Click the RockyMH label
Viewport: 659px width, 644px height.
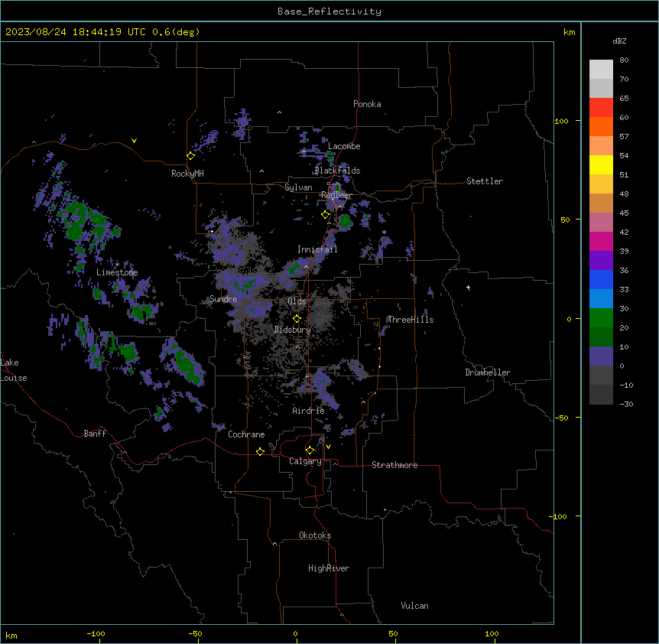(187, 174)
